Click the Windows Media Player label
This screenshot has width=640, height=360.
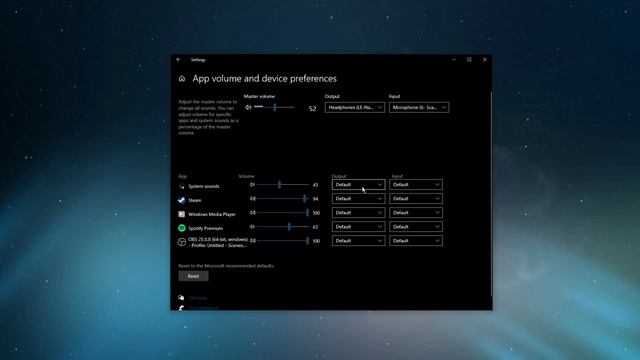coord(212,214)
